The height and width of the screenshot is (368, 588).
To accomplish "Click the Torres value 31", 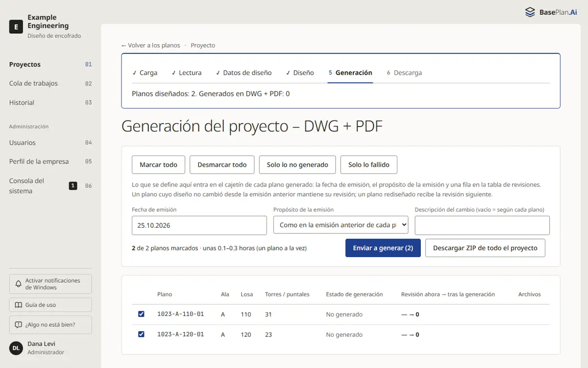I will [x=269, y=315].
